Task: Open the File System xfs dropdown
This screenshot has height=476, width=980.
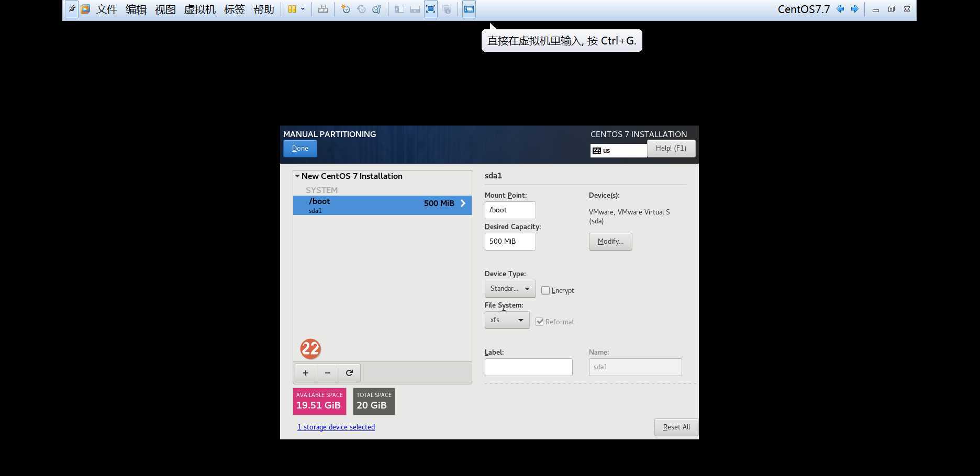Action: pos(507,320)
